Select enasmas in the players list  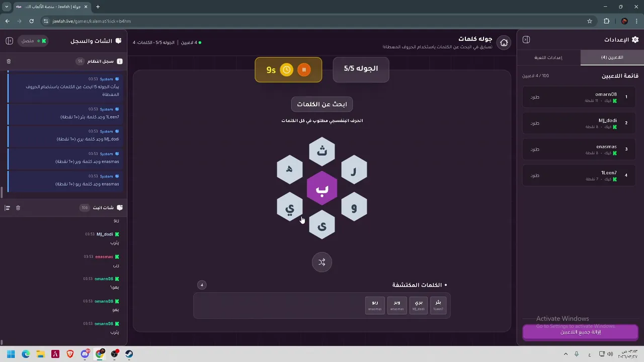pyautogui.click(x=580, y=149)
